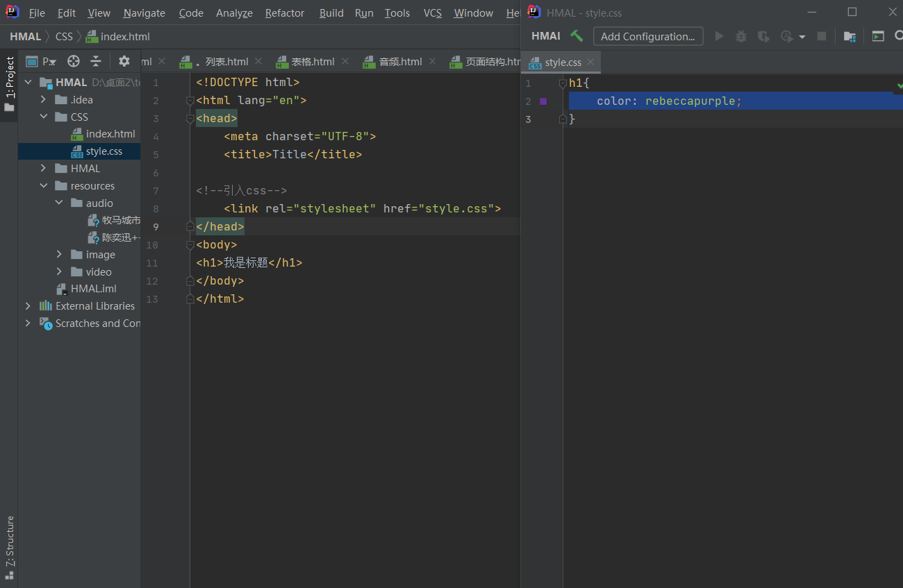This screenshot has height=588, width=903.
Task: Click the "我是标题" heading text in code
Action: pyautogui.click(x=246, y=262)
